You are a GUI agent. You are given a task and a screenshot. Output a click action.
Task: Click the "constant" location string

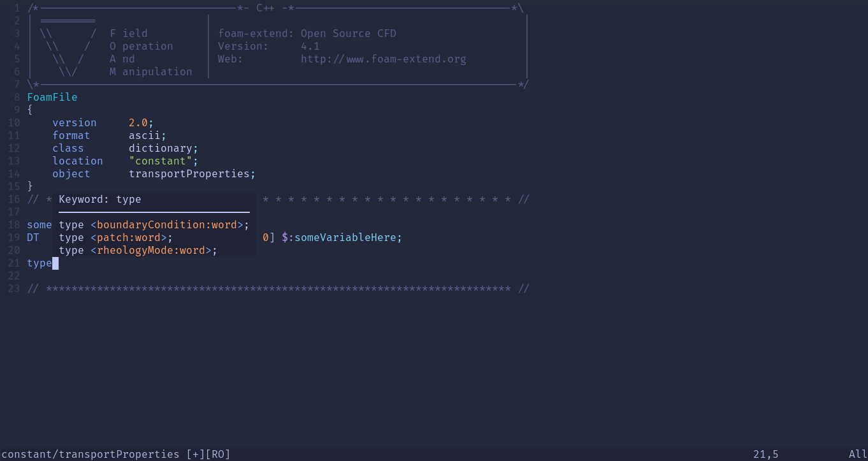[160, 161]
